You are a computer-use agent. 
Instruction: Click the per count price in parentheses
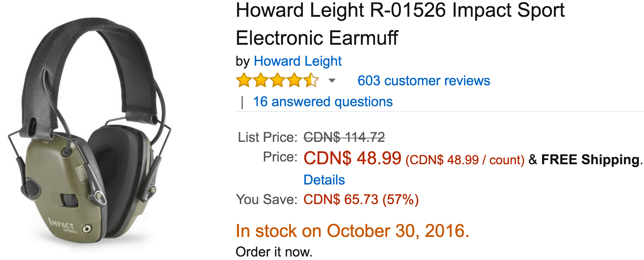click(465, 160)
